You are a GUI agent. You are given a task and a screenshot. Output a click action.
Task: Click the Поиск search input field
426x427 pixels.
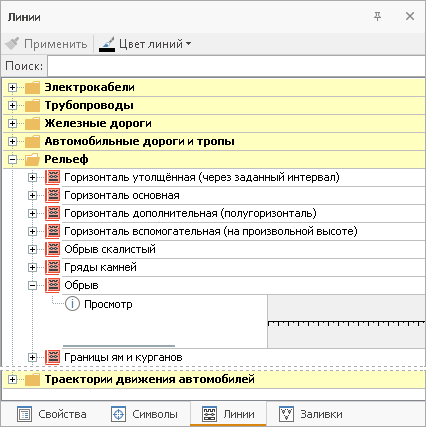(236, 66)
